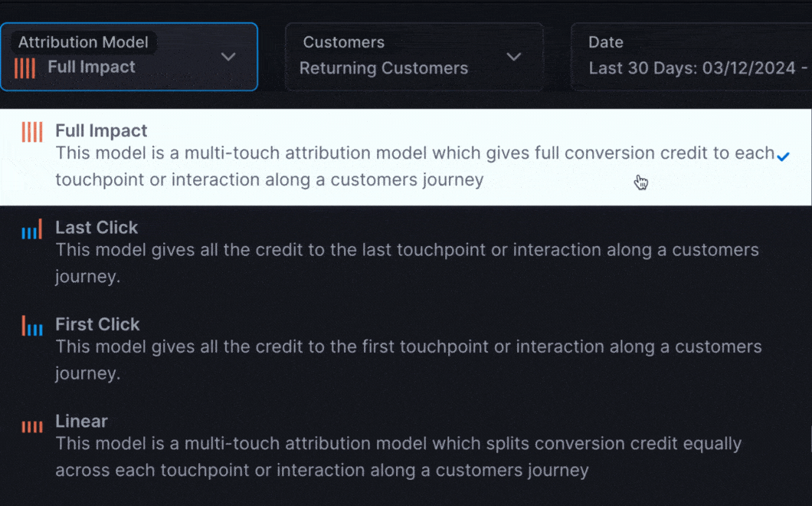
Task: Click the Linear model description text
Action: pos(398,457)
